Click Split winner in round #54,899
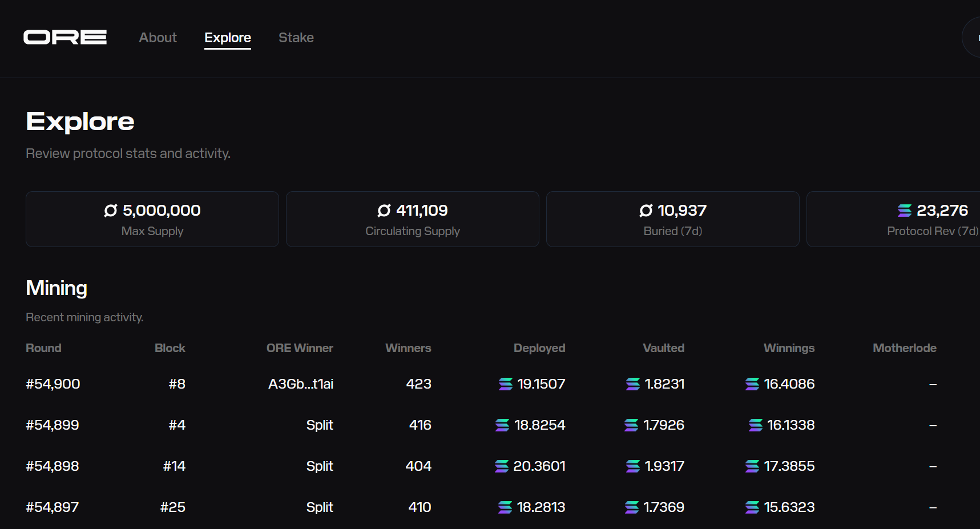980x529 pixels. (320, 425)
